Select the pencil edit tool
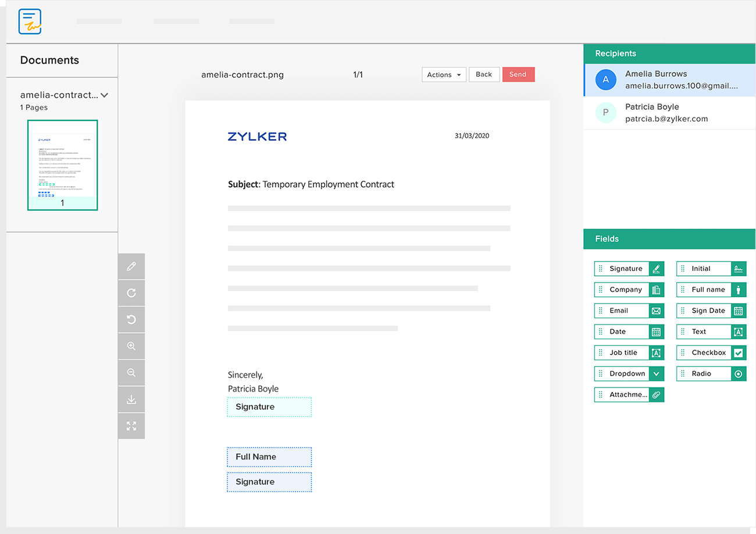The width and height of the screenshot is (756, 534). tap(131, 266)
